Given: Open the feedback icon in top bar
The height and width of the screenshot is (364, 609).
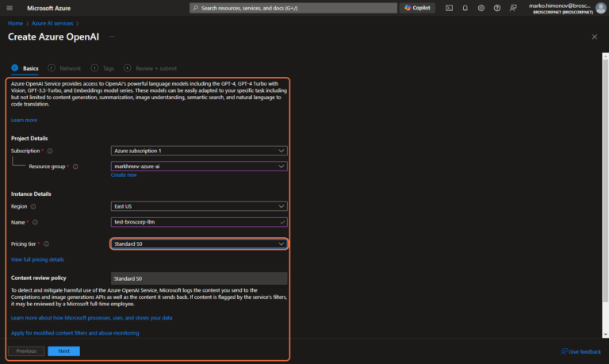Looking at the screenshot, I should pyautogui.click(x=513, y=8).
